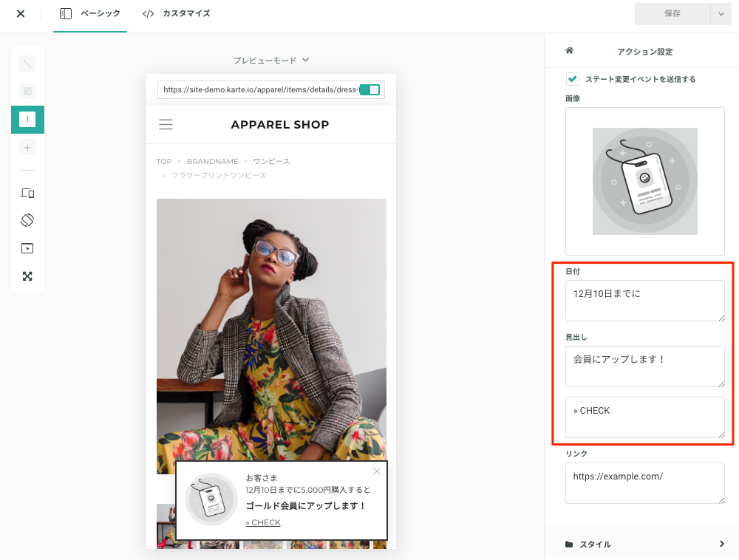
Task: Select the responsive device preview icon
Action: [x=27, y=193]
